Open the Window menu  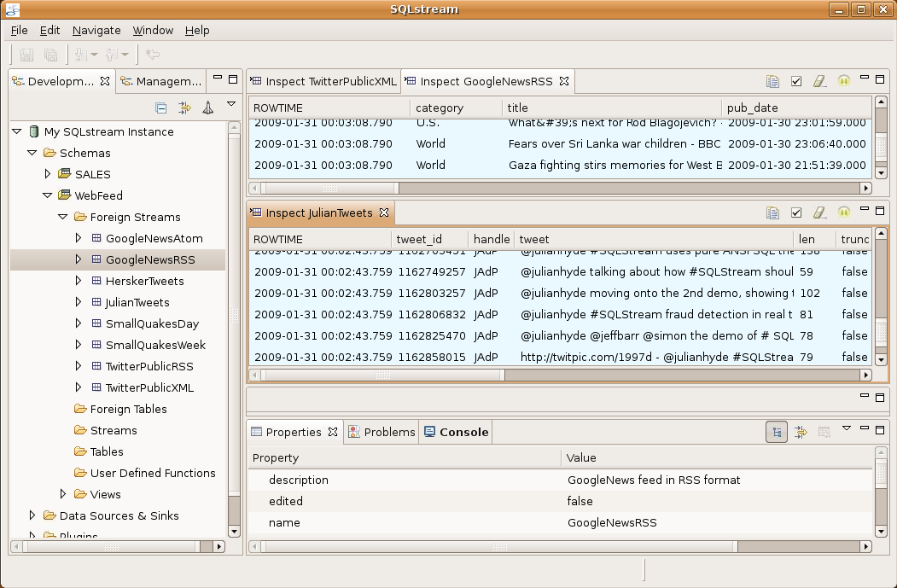[153, 31]
